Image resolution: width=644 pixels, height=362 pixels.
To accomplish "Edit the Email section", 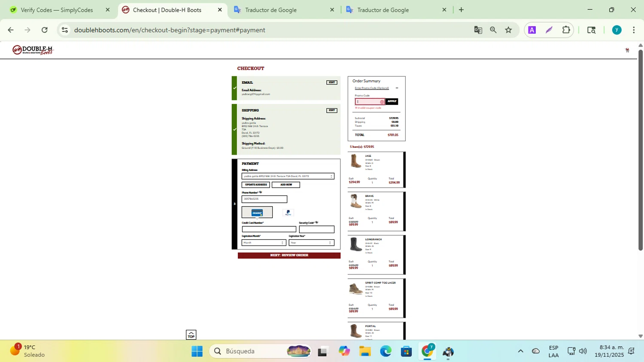I will pyautogui.click(x=331, y=82).
